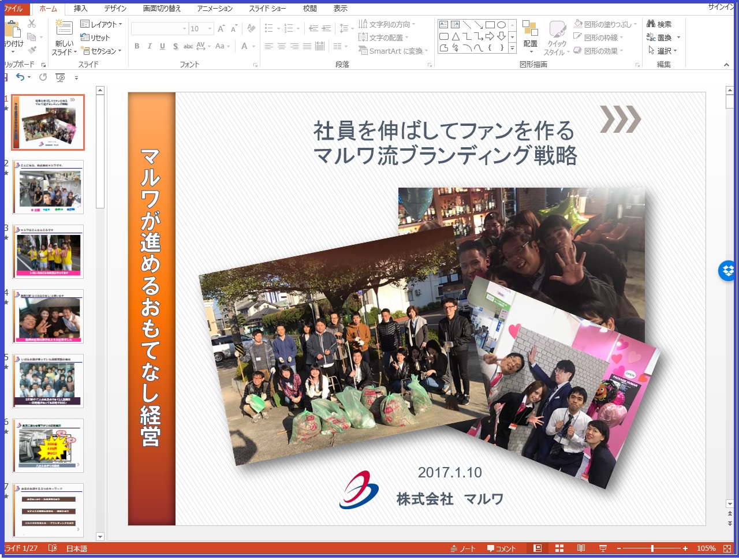Toggle Strikethrough formatting
This screenshot has height=560, width=739.
[188, 46]
